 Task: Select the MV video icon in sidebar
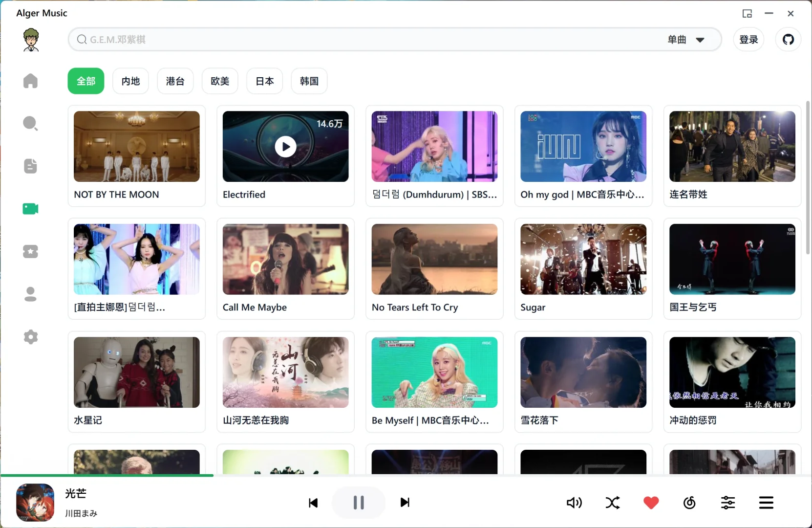click(x=30, y=209)
